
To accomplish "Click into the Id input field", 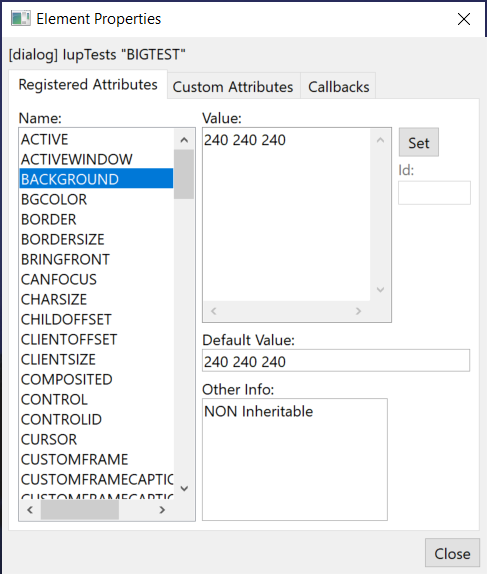I will 434,193.
